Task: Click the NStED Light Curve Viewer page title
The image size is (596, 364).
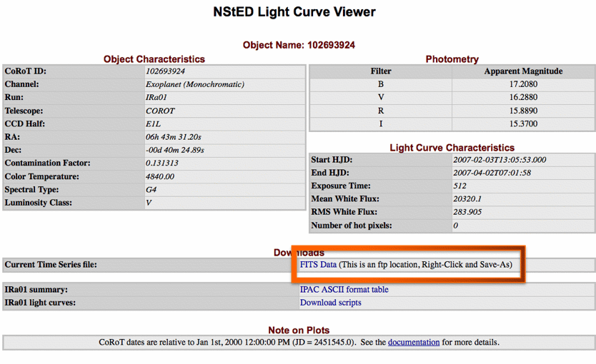Action: click(294, 12)
